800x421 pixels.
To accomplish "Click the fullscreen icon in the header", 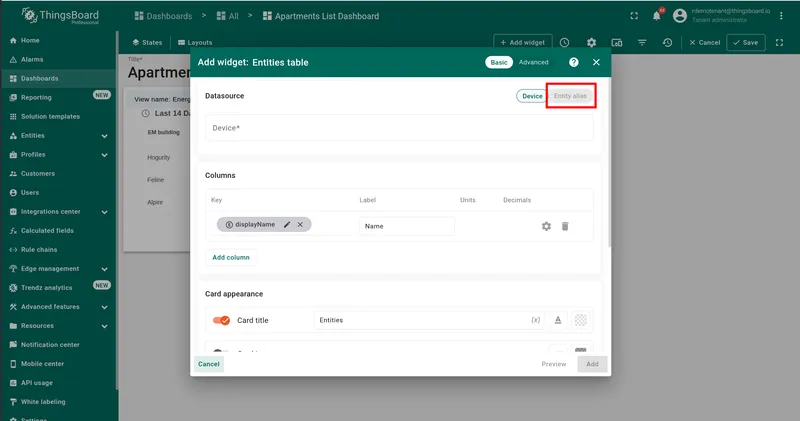I will pyautogui.click(x=634, y=16).
